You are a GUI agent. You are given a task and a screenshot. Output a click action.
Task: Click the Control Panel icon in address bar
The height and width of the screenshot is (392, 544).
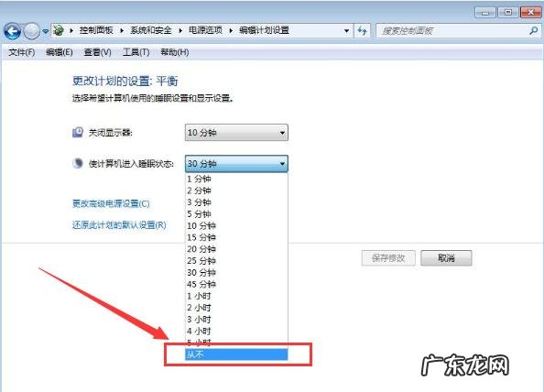pos(59,30)
